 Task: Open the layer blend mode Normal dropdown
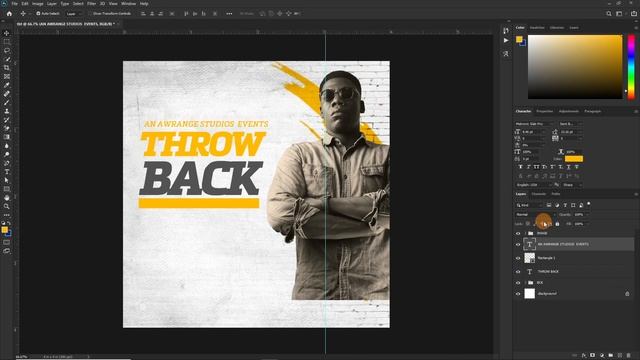535,214
